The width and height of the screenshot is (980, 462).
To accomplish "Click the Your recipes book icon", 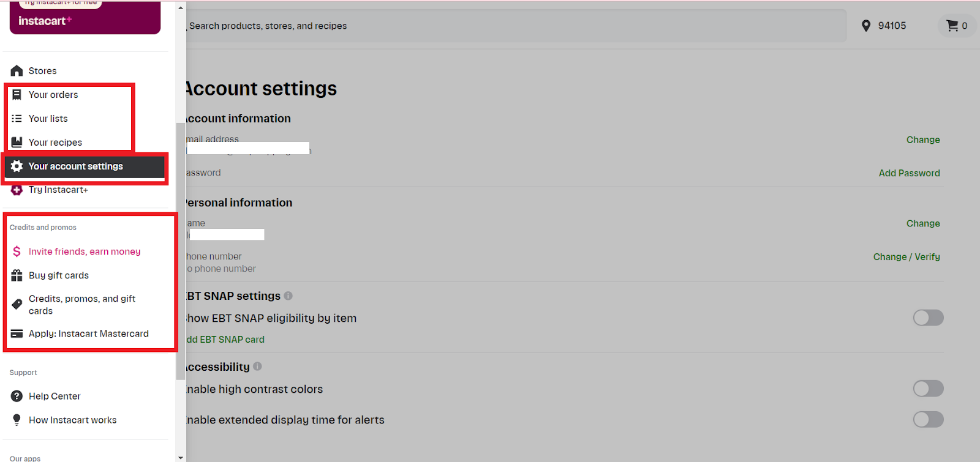I will [x=17, y=142].
